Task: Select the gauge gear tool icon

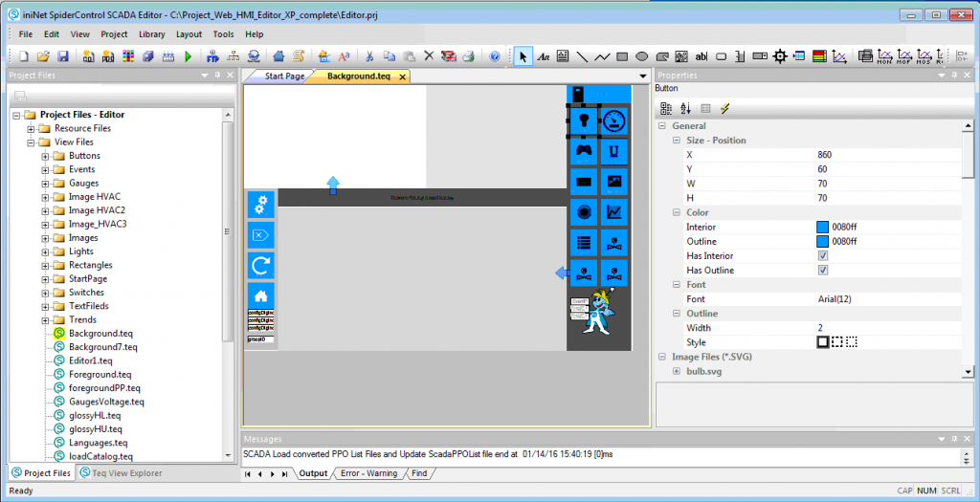Action: 780,56
